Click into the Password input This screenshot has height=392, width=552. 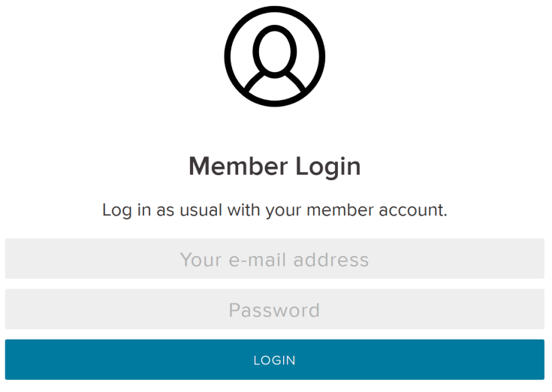[275, 309]
